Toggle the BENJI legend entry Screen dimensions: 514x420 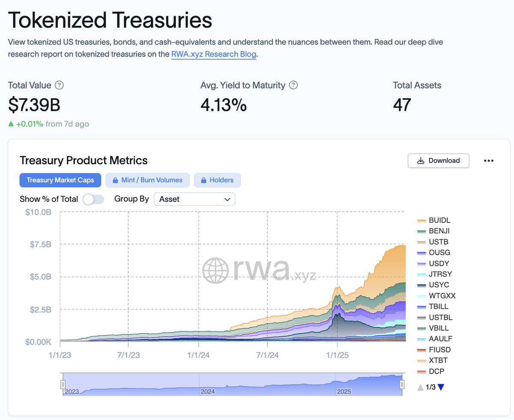433,231
